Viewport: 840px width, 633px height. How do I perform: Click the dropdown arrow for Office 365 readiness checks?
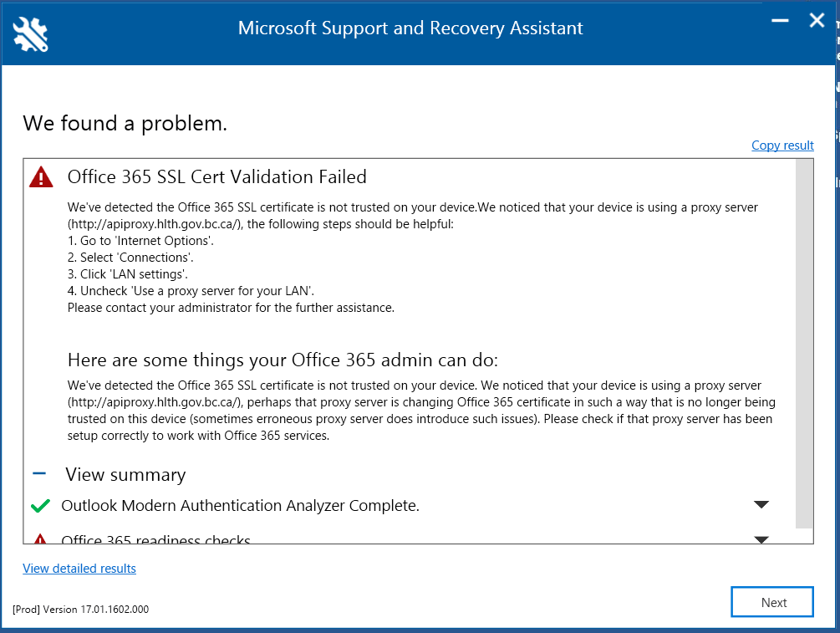coord(761,539)
